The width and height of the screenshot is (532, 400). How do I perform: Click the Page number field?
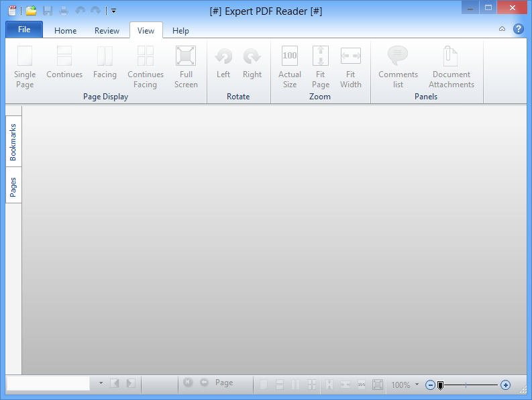(x=224, y=383)
